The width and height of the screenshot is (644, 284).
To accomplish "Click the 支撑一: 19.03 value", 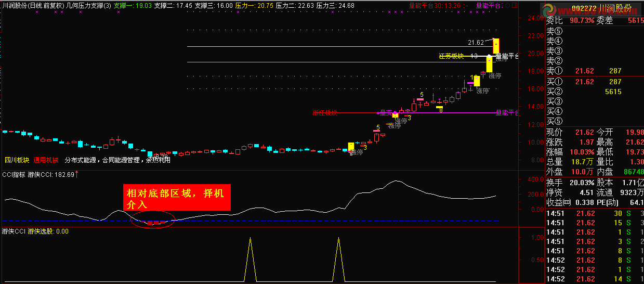I will [133, 5].
